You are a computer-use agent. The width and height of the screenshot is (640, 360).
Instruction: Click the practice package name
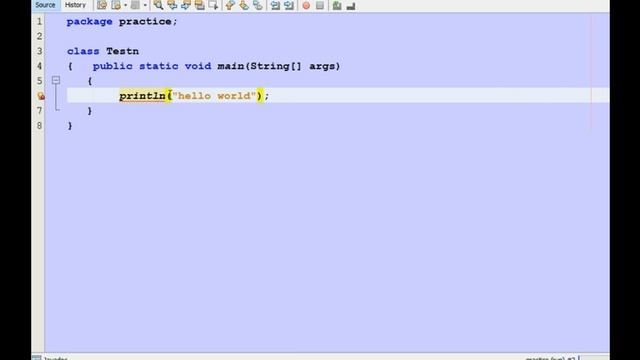tap(145, 22)
